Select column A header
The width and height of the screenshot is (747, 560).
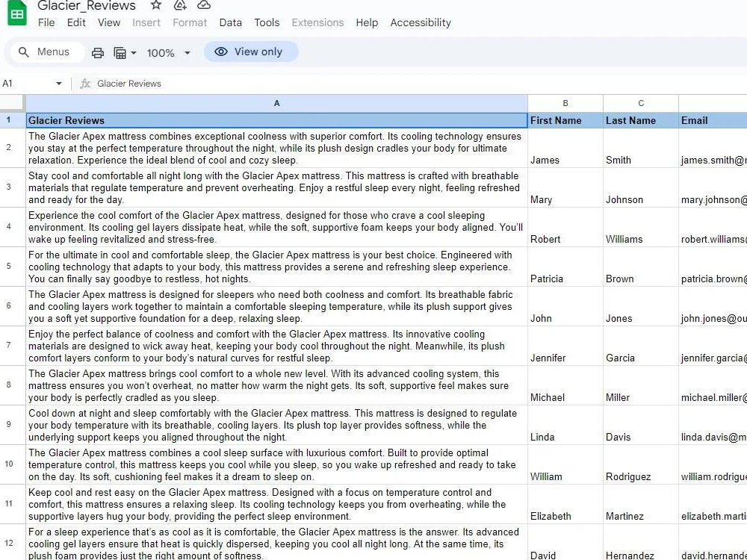tap(277, 103)
